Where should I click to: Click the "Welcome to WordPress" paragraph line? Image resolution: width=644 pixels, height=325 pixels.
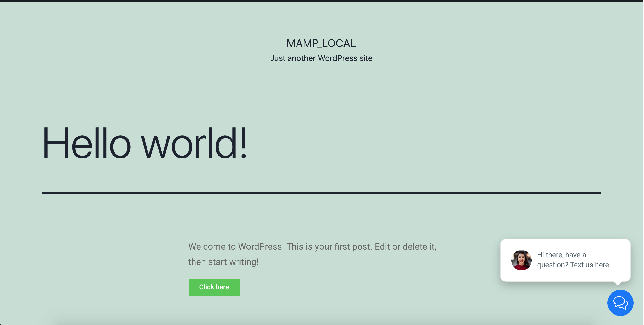click(x=312, y=246)
